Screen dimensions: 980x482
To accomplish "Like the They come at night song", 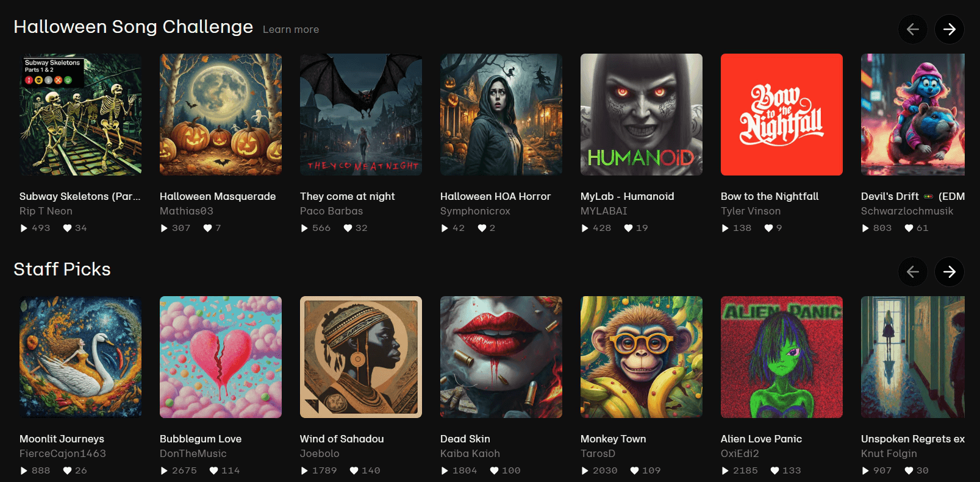I will (348, 228).
